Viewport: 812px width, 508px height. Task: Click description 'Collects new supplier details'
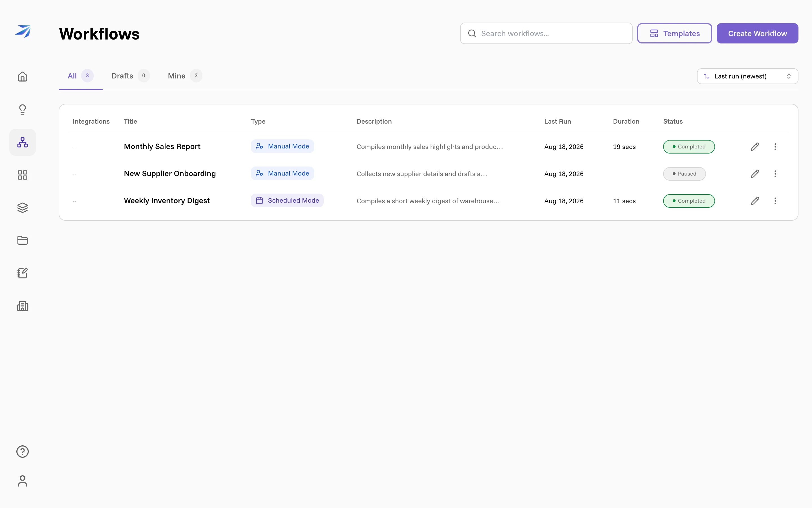pyautogui.click(x=422, y=174)
